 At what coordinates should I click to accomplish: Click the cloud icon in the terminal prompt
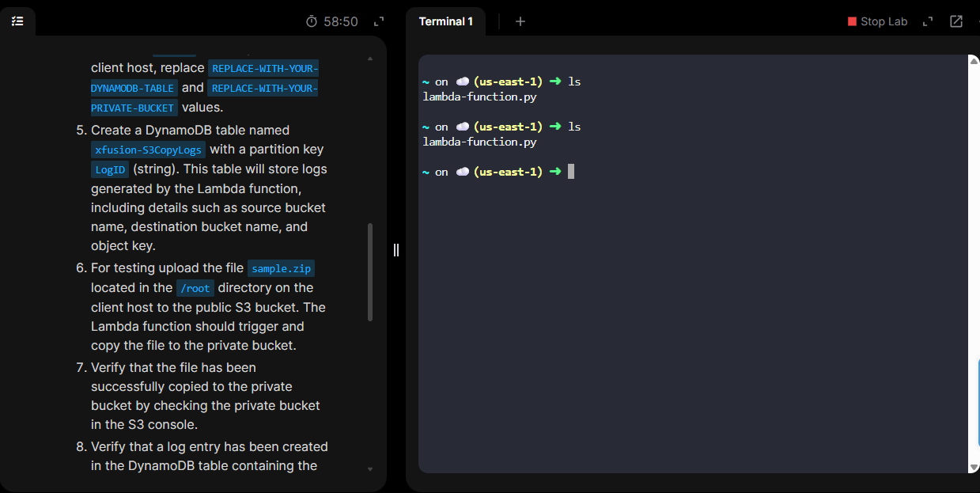[463, 172]
